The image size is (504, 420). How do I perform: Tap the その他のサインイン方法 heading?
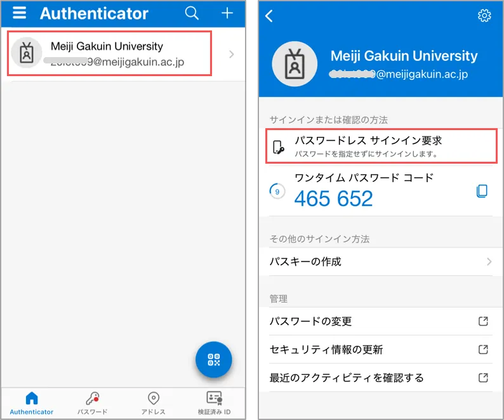point(319,239)
